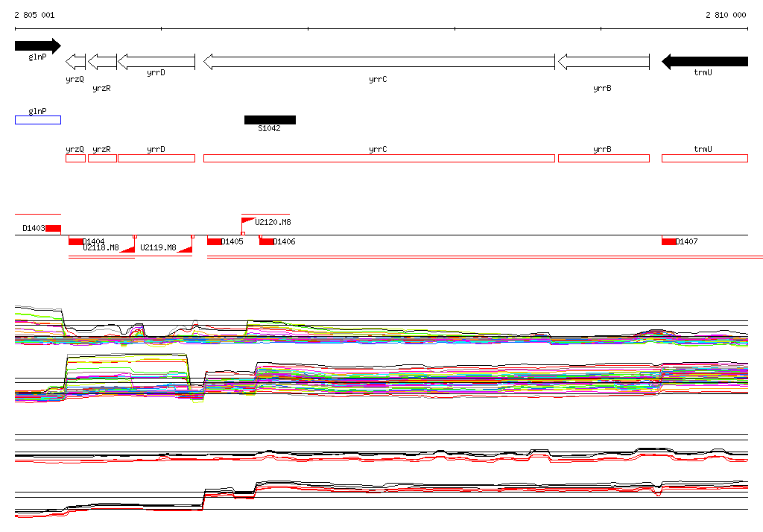Select the red yrrC outlined box
763x532 pixels.
pyautogui.click(x=379, y=158)
